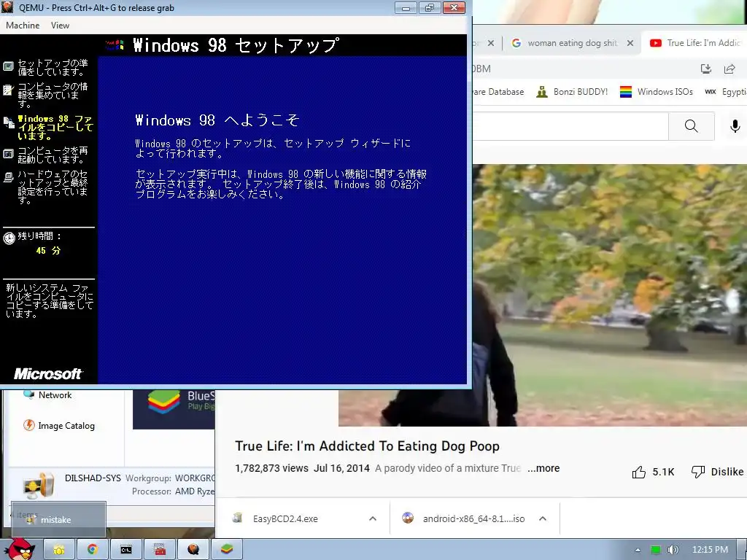Screen dimensions: 747x560
Task: Click the browser install/download icon in address bar
Action: tap(706, 69)
